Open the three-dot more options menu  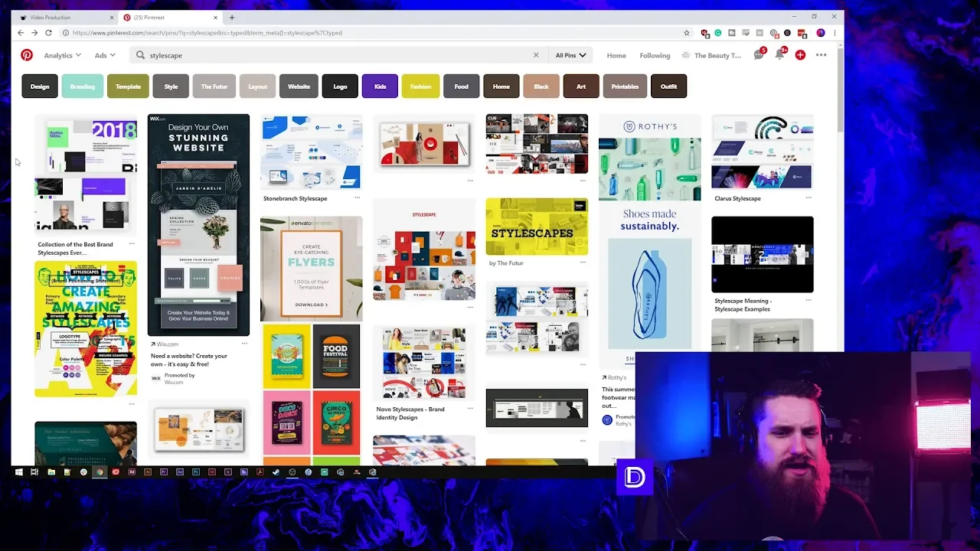[x=821, y=55]
